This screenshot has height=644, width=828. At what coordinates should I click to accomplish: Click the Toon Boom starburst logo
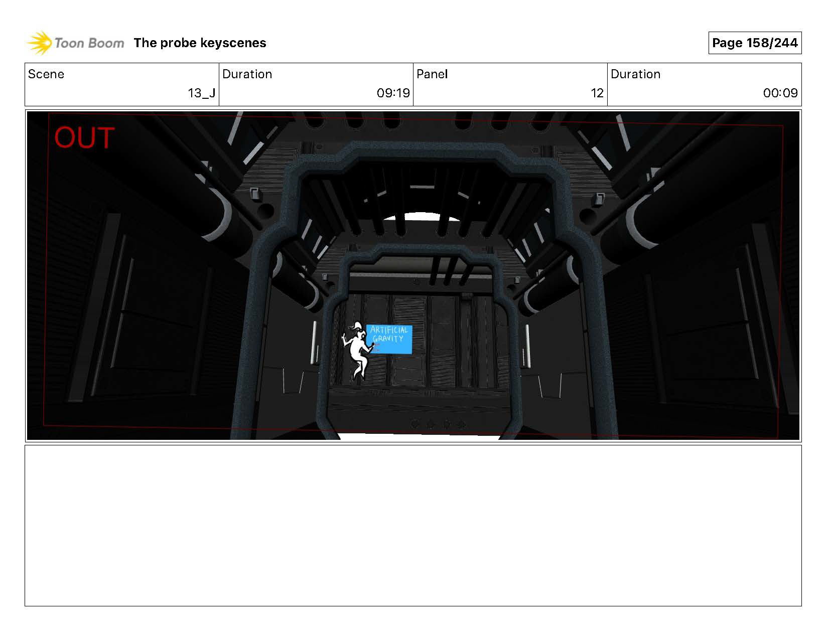39,43
